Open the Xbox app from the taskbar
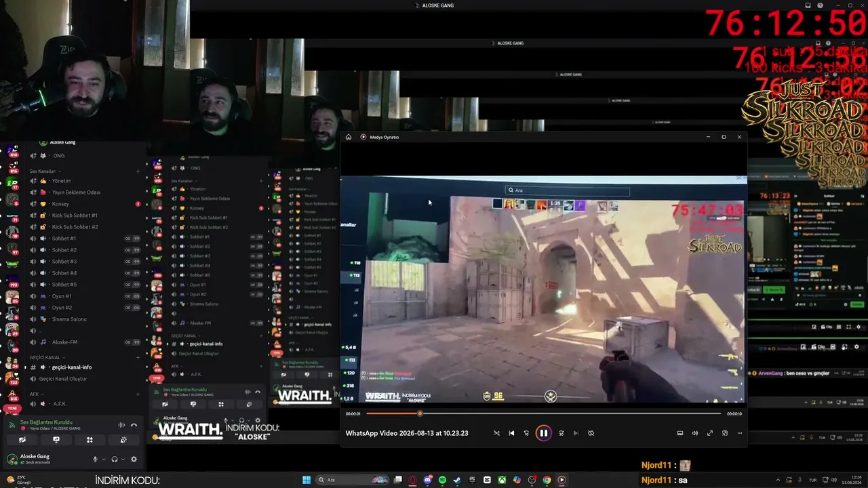The width and height of the screenshot is (868, 488). click(x=502, y=480)
